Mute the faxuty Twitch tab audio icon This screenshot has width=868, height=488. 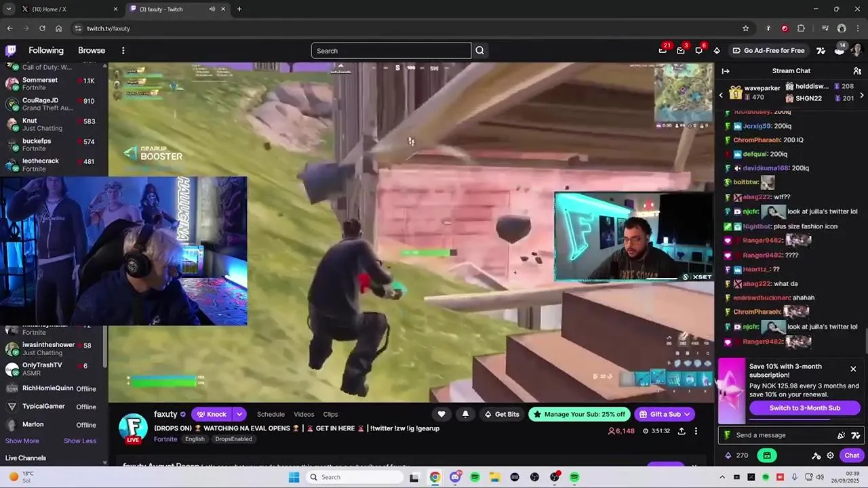(x=212, y=9)
